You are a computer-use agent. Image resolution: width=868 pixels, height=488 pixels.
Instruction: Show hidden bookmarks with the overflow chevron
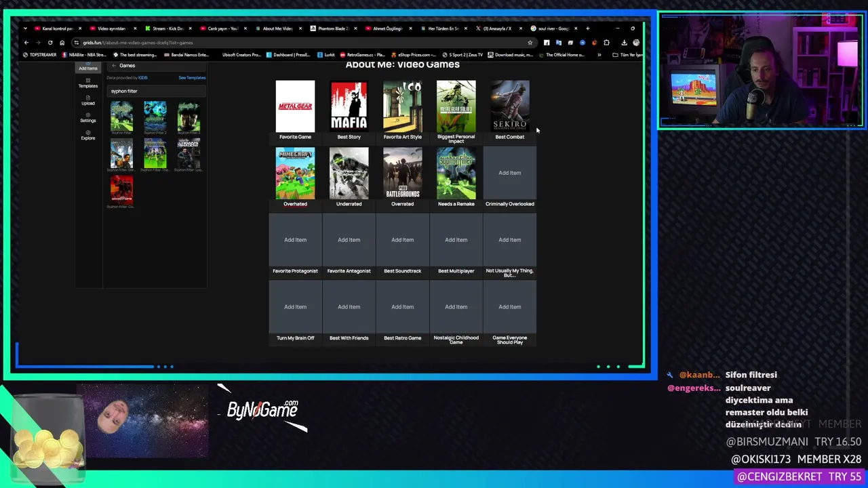coord(599,55)
